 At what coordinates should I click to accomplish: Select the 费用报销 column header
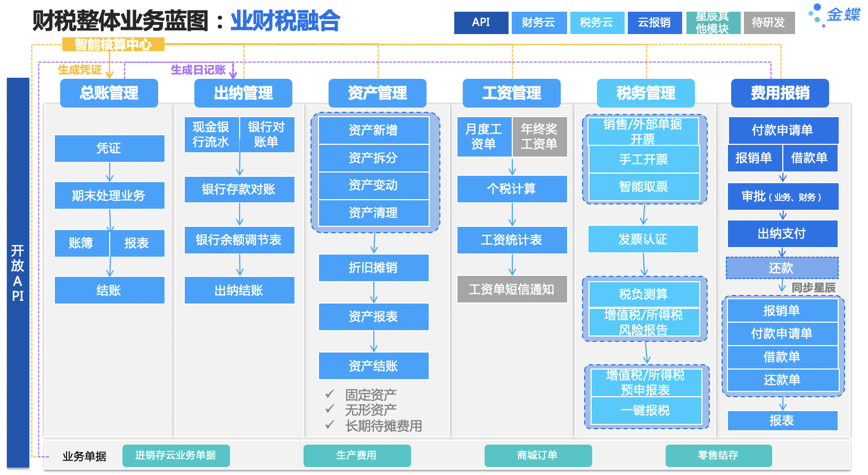point(780,93)
